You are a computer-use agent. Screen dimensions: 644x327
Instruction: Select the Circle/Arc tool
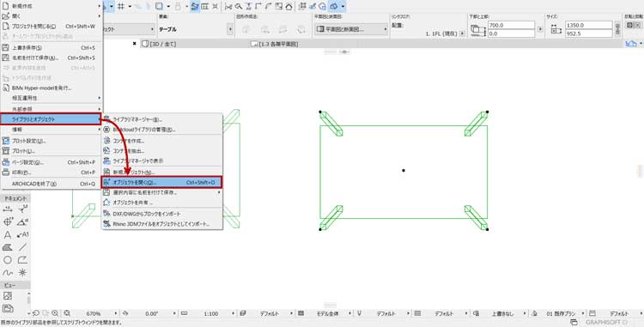8,260
